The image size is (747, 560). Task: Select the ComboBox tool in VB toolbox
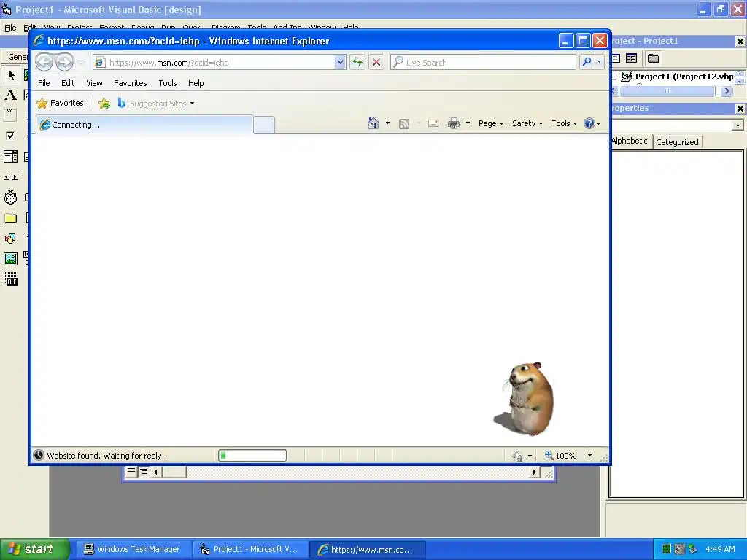point(10,156)
